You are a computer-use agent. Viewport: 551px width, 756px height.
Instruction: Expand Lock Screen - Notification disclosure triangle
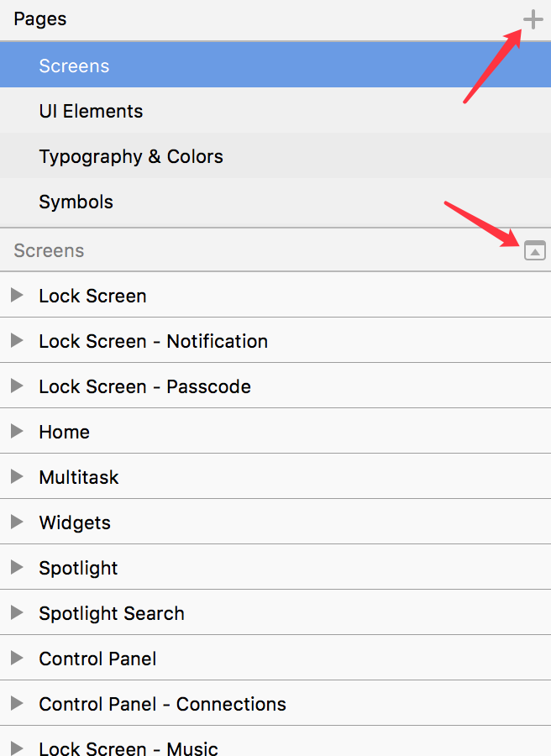click(17, 340)
